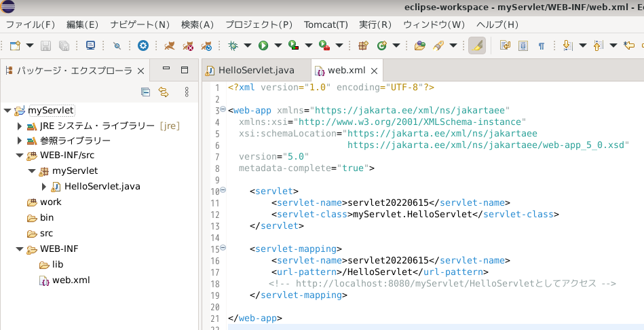Screen dimensions: 644x330
Task: Click the Search flashlight icon
Action: pos(438,45)
